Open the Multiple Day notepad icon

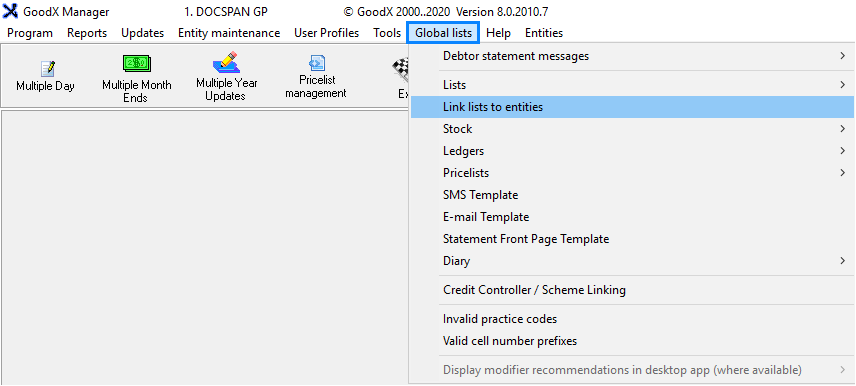tap(48, 68)
